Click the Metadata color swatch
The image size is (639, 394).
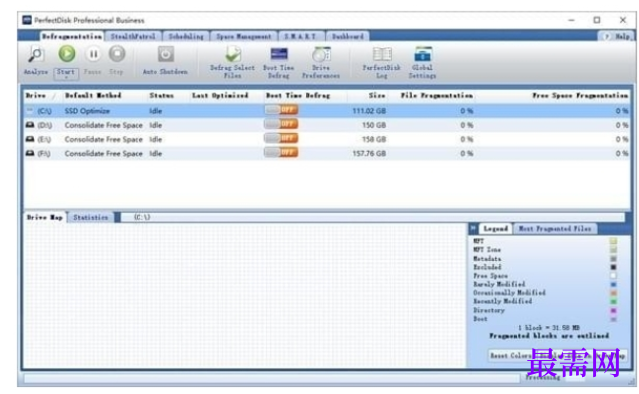[x=613, y=259]
